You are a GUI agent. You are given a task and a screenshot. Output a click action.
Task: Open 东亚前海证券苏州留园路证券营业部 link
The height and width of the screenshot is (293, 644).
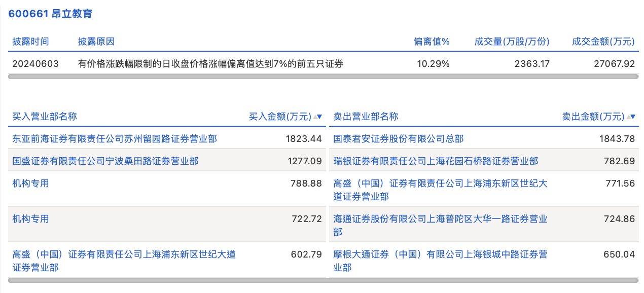click(115, 138)
